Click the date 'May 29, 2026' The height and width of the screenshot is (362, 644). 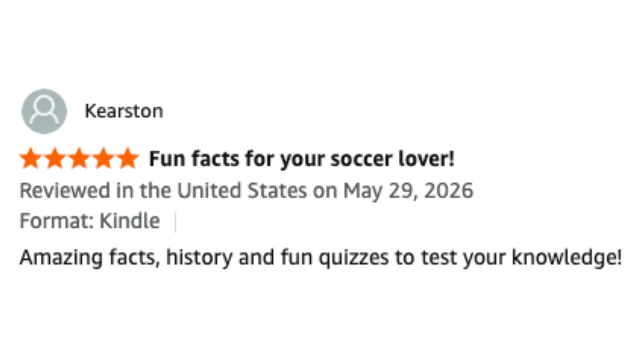(x=408, y=191)
